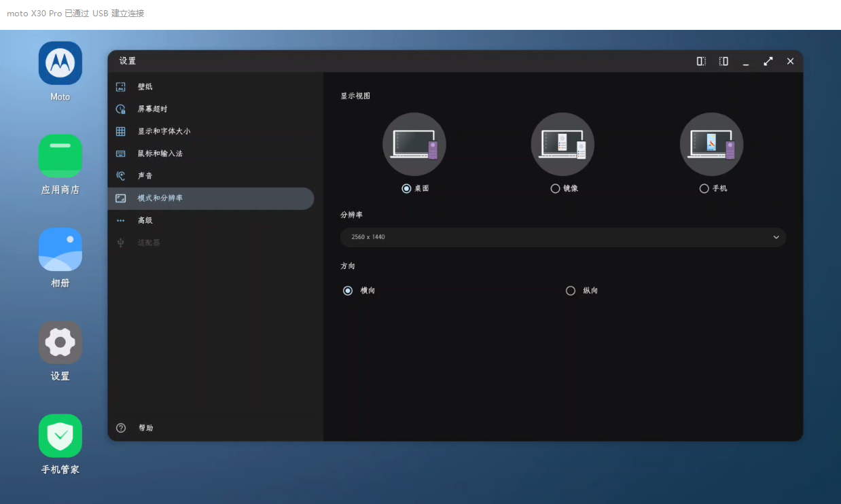Select the 桌面 desktop view radio button
This screenshot has width=841, height=504.
coord(406,189)
